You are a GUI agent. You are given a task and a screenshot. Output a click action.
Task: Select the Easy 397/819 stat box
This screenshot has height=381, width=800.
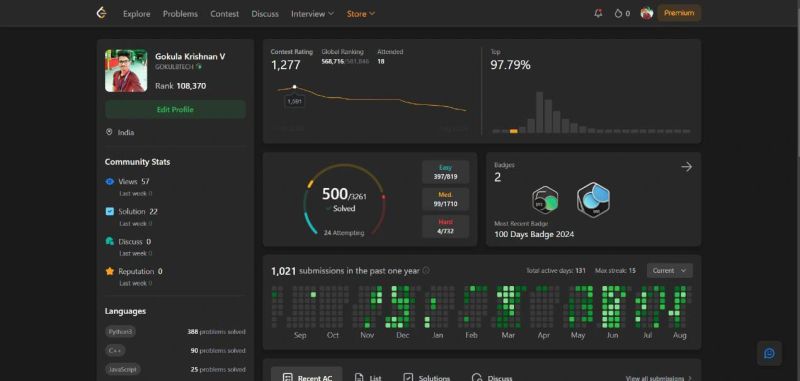click(445, 172)
